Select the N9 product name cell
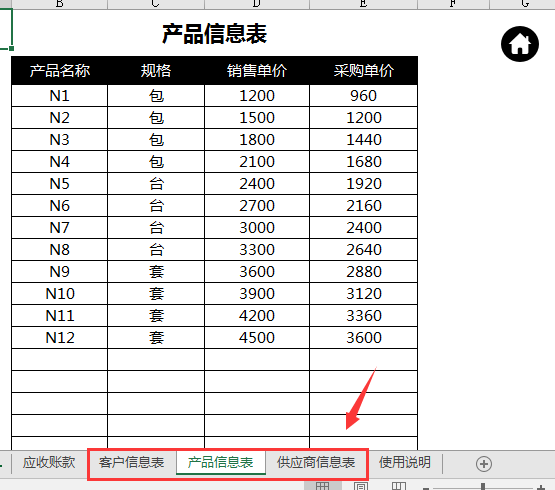Image resolution: width=555 pixels, height=490 pixels. click(59, 272)
